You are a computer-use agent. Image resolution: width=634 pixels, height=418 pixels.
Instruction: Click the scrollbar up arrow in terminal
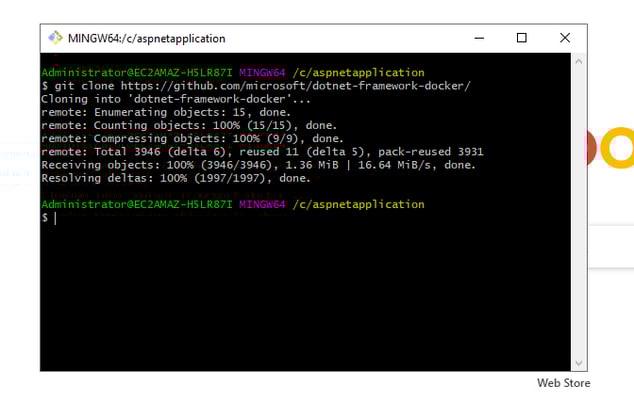tap(579, 62)
